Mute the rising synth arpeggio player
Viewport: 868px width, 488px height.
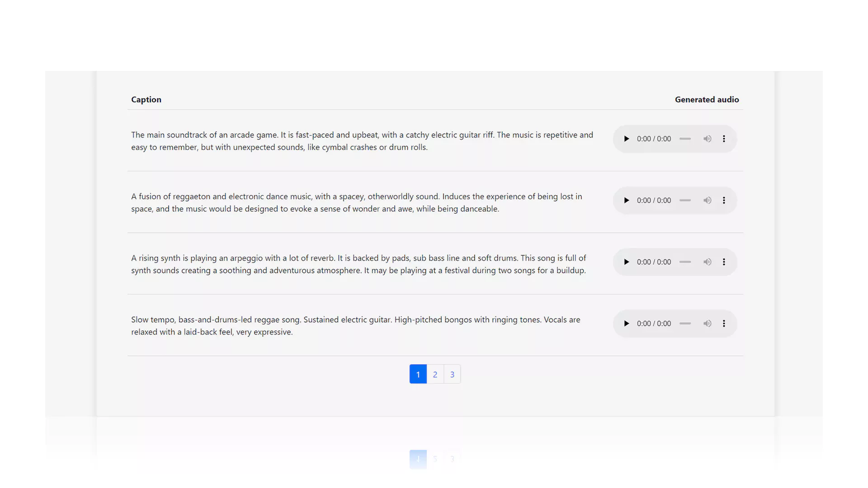[x=707, y=262]
